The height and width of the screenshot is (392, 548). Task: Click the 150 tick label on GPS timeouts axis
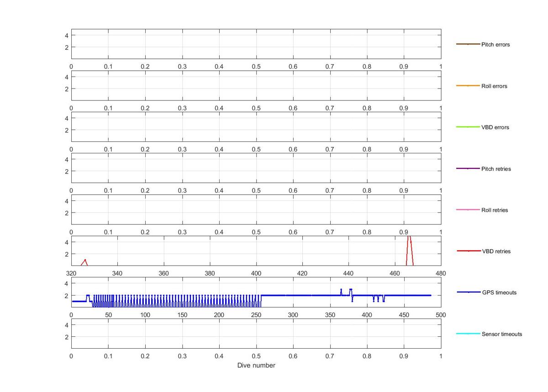pos(182,315)
